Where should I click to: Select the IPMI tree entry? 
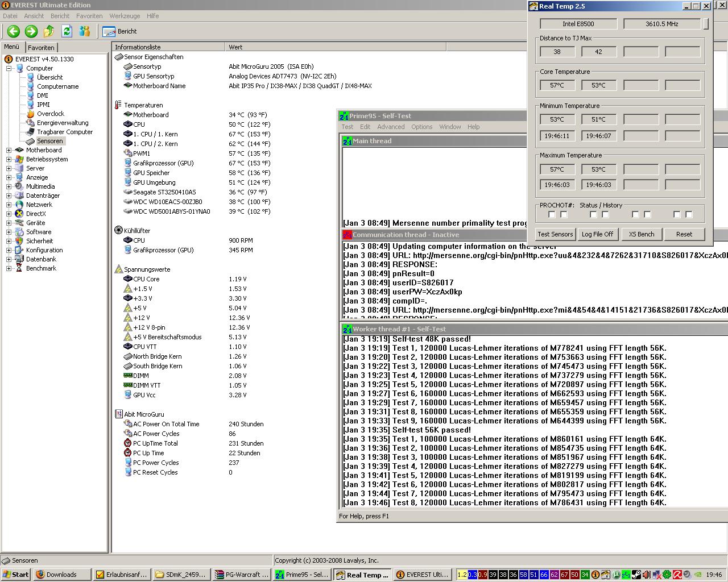(43, 105)
